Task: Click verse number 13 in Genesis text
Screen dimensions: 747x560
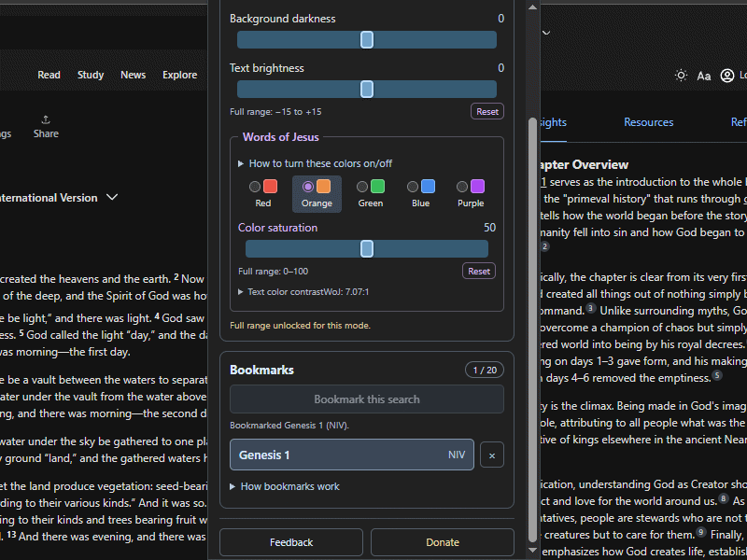Action: pyautogui.click(x=11, y=535)
